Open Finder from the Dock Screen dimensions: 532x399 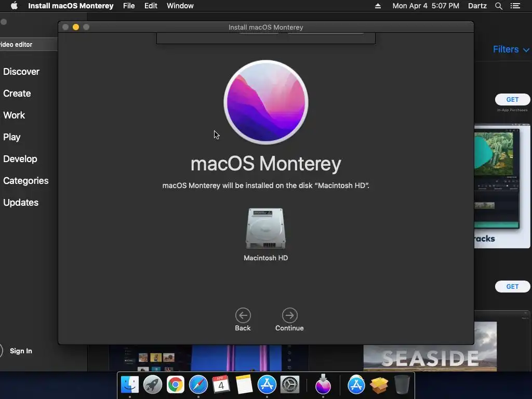[130, 384]
